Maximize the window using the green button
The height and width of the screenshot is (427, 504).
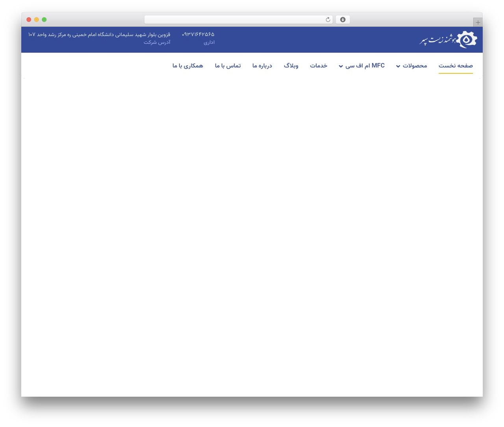click(44, 20)
